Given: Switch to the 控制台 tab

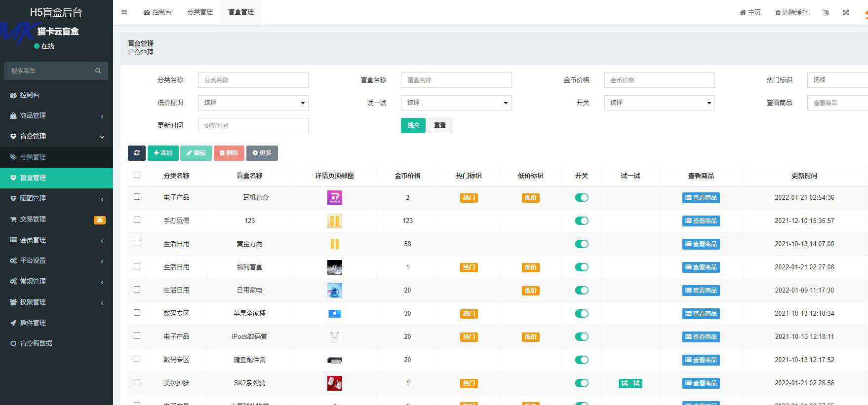Looking at the screenshot, I should pyautogui.click(x=158, y=12).
